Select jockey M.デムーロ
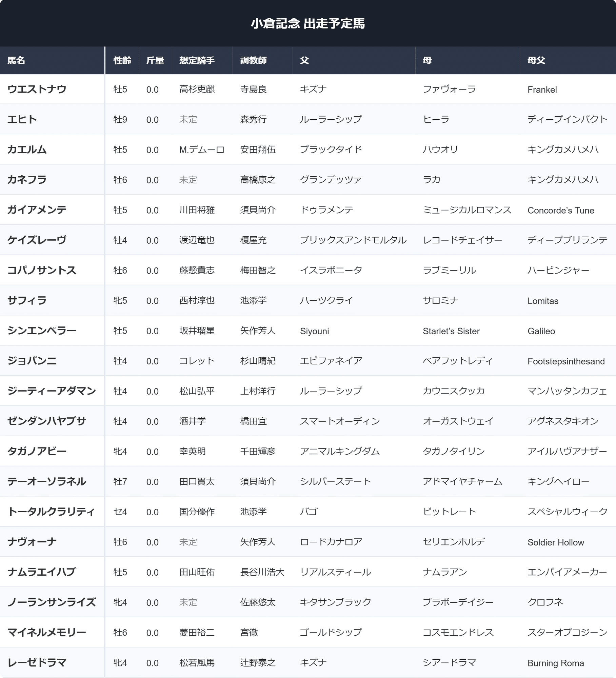 pyautogui.click(x=202, y=149)
